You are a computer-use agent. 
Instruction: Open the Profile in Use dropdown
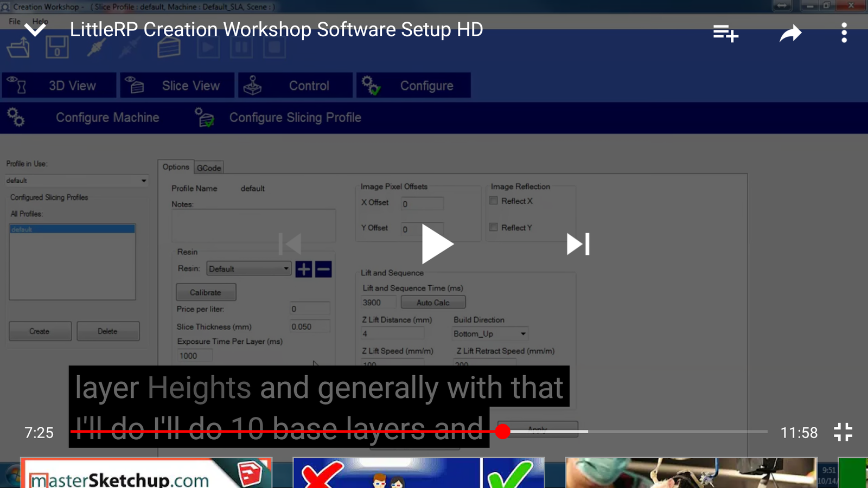coord(76,181)
